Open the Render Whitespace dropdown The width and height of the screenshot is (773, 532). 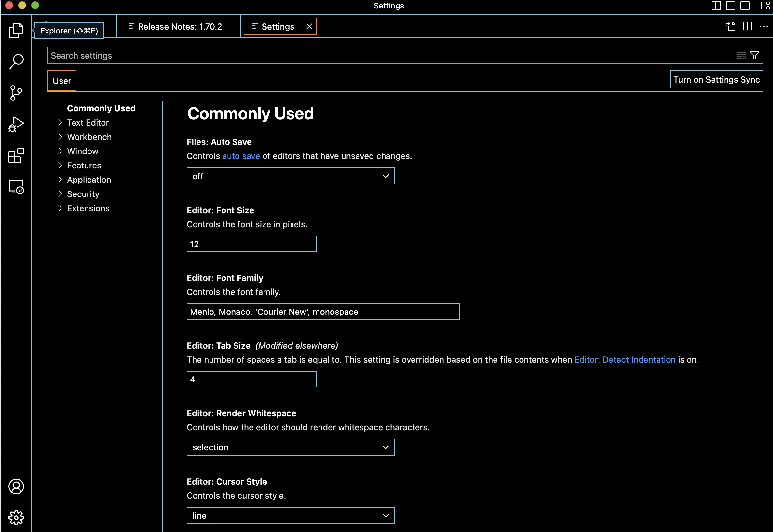(291, 447)
